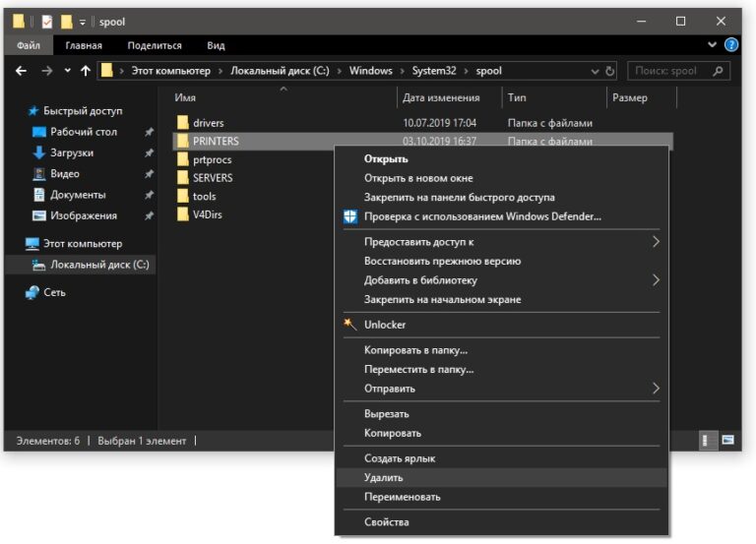Viewport: 756px width, 544px height.
Task: Select the PRINTERS folder icon
Action: click(x=183, y=141)
